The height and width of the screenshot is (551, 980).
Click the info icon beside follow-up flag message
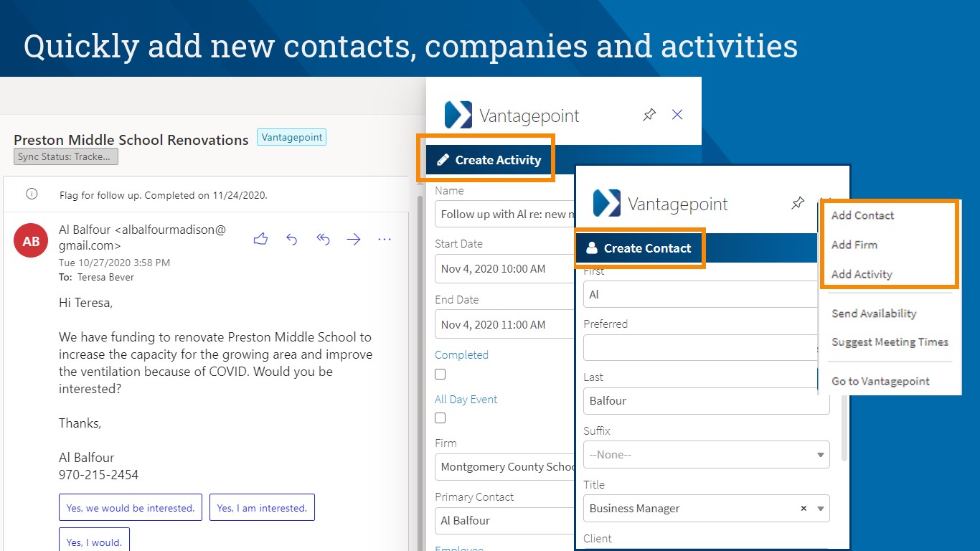[x=32, y=194]
